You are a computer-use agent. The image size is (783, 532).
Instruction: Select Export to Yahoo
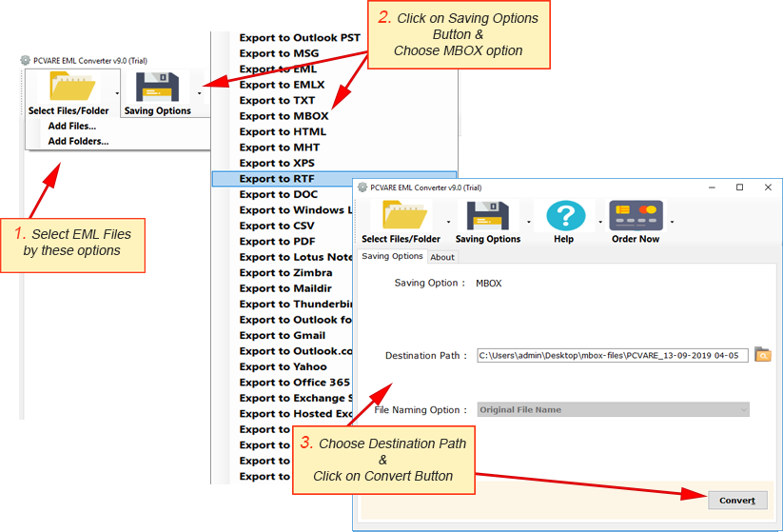[284, 366]
